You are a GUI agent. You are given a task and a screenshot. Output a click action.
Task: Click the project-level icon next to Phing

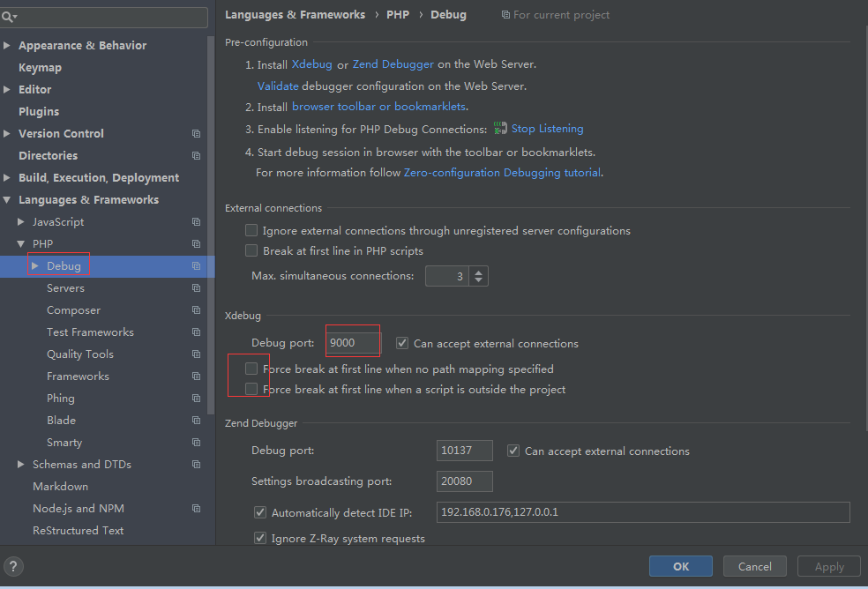click(x=196, y=398)
